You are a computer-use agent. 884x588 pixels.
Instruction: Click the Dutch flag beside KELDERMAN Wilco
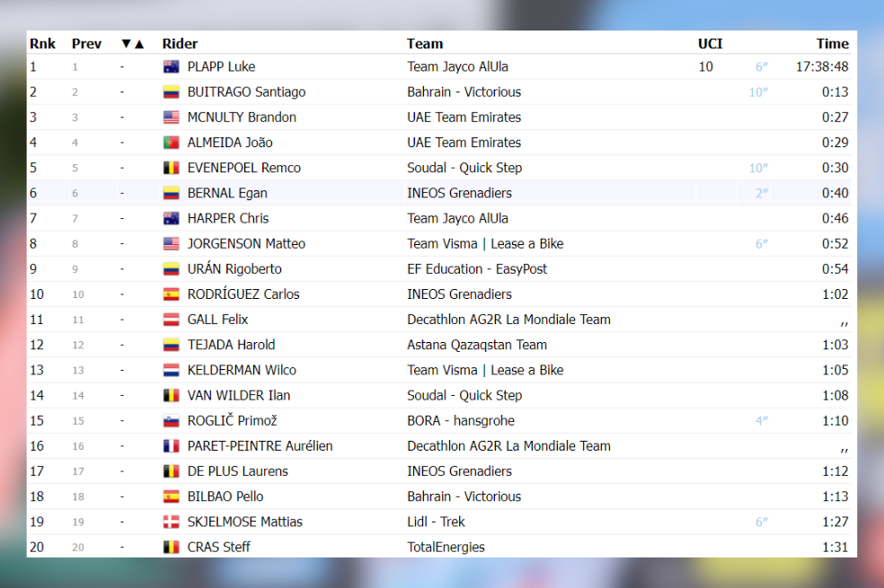172,370
